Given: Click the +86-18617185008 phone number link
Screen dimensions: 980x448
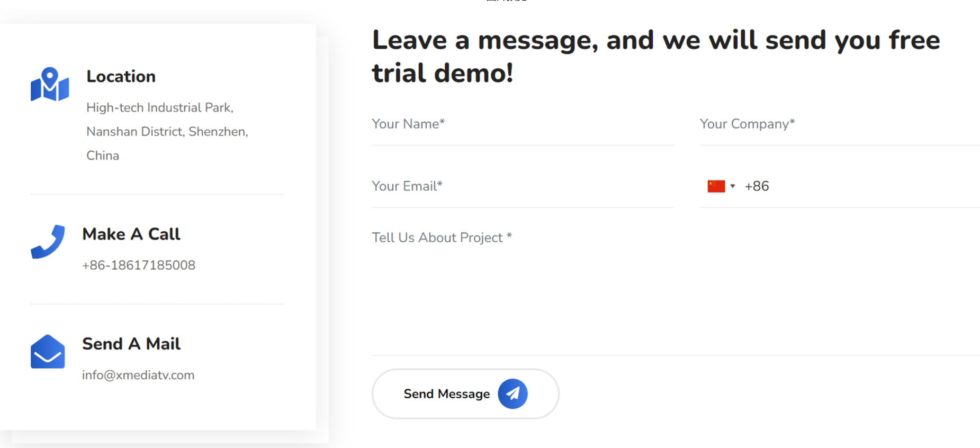Looking at the screenshot, I should click(x=139, y=265).
